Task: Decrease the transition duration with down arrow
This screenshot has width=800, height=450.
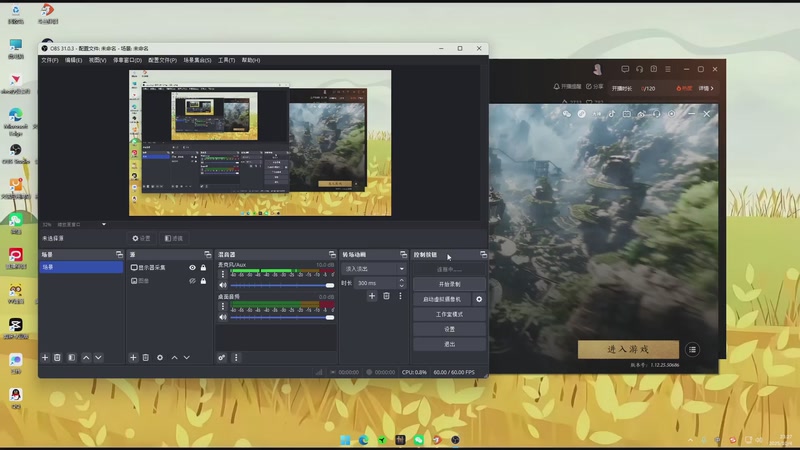Action: click(x=402, y=286)
